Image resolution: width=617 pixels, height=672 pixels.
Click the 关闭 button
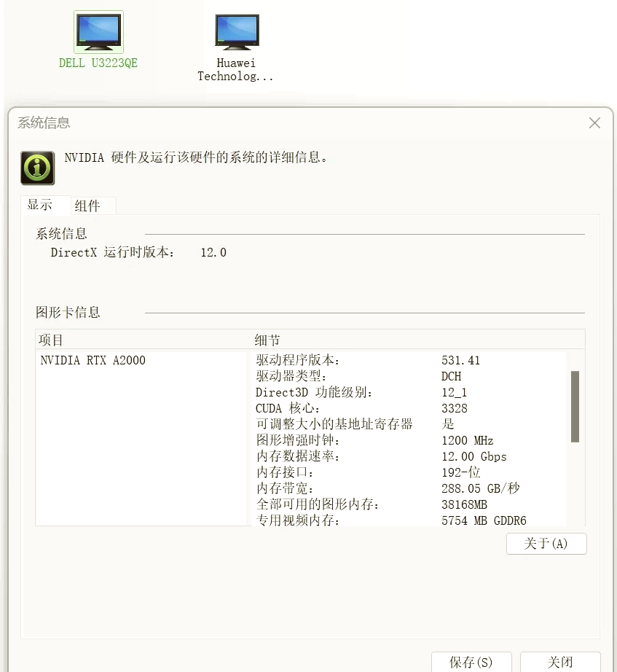(560, 662)
